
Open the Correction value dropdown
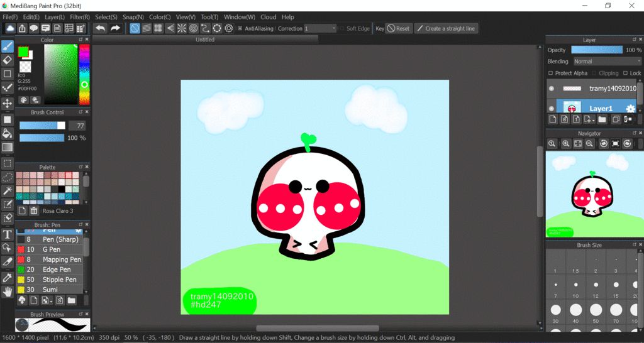[320, 29]
